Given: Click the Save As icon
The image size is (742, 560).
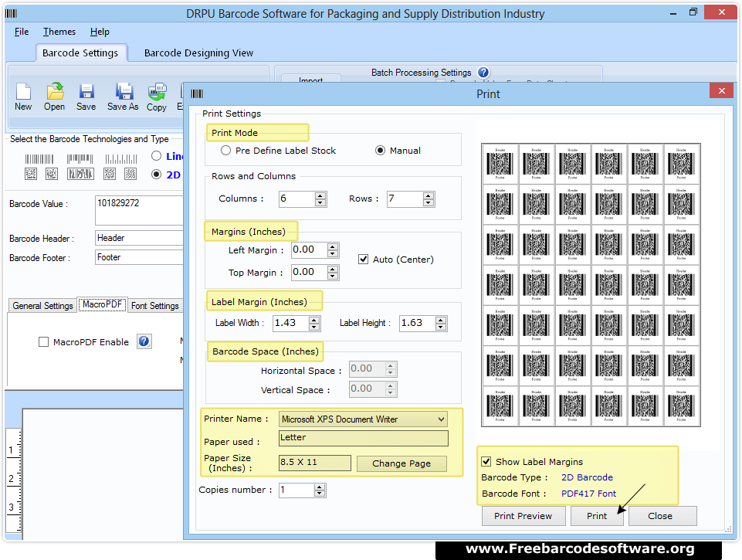Looking at the screenshot, I should 124,91.
